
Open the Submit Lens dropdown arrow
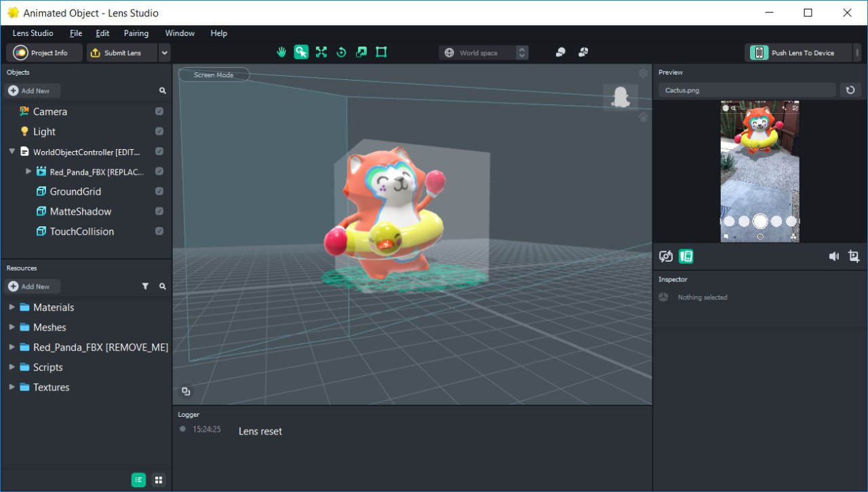pos(164,53)
